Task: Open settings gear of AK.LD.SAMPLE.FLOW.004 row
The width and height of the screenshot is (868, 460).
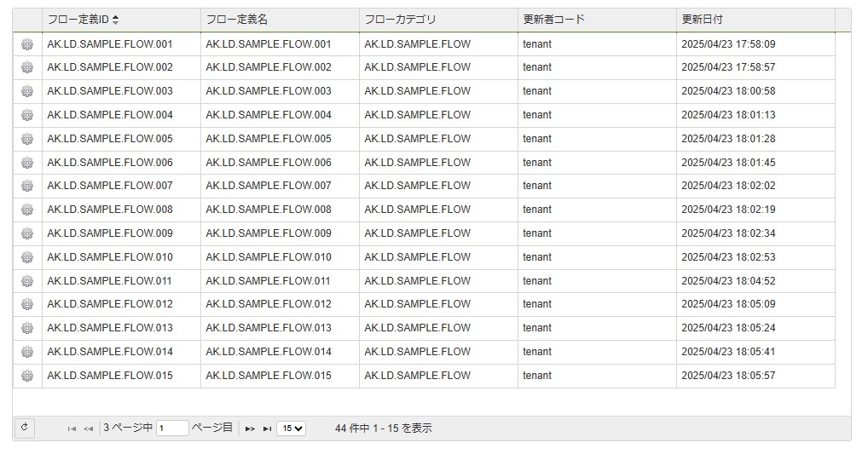Action: 27,115
